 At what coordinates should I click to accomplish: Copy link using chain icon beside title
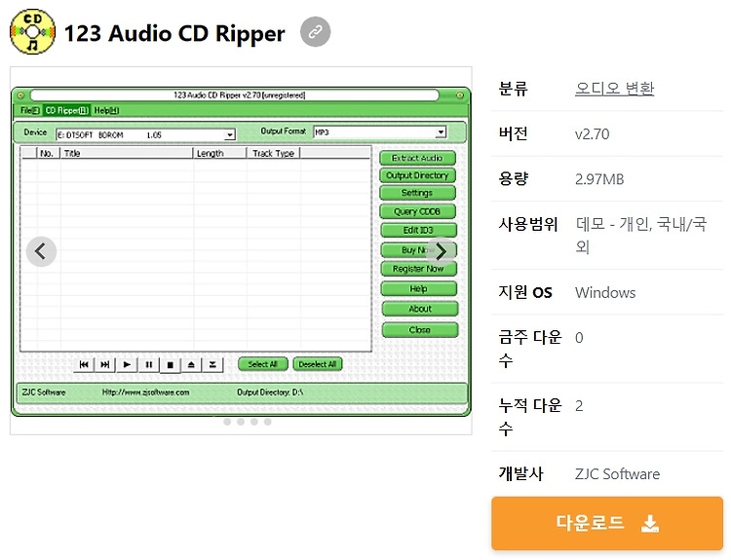(x=315, y=32)
